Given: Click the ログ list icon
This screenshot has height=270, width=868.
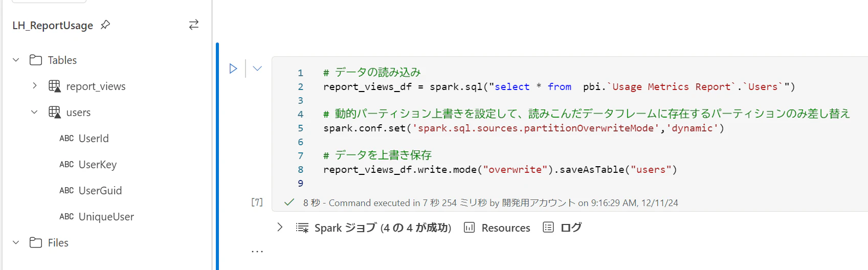Looking at the screenshot, I should [x=548, y=228].
